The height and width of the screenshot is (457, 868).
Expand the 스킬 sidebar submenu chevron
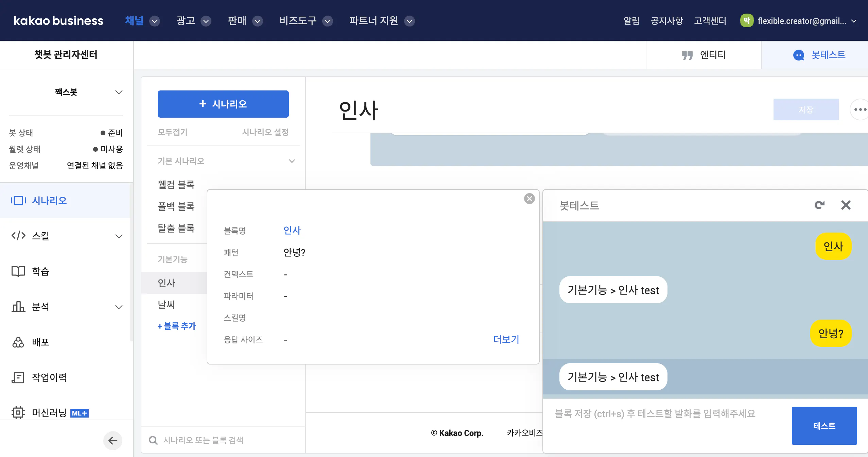(x=119, y=236)
